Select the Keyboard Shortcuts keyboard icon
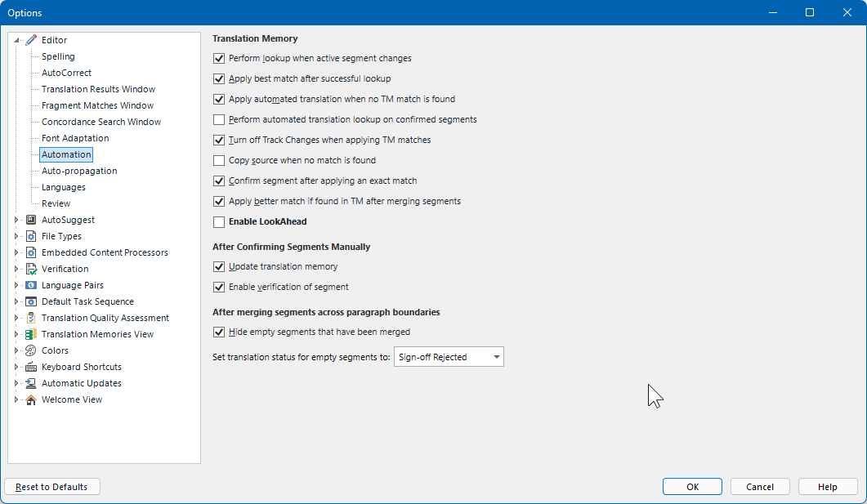This screenshot has height=504, width=867. tap(33, 366)
